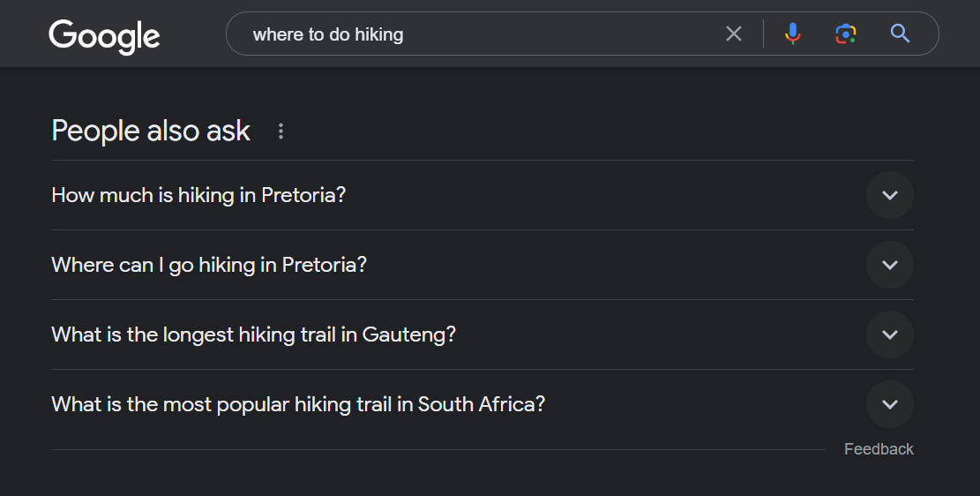Click the word 'Gauteng' in the third question
Viewport: 980px width, 496px height.
point(408,334)
